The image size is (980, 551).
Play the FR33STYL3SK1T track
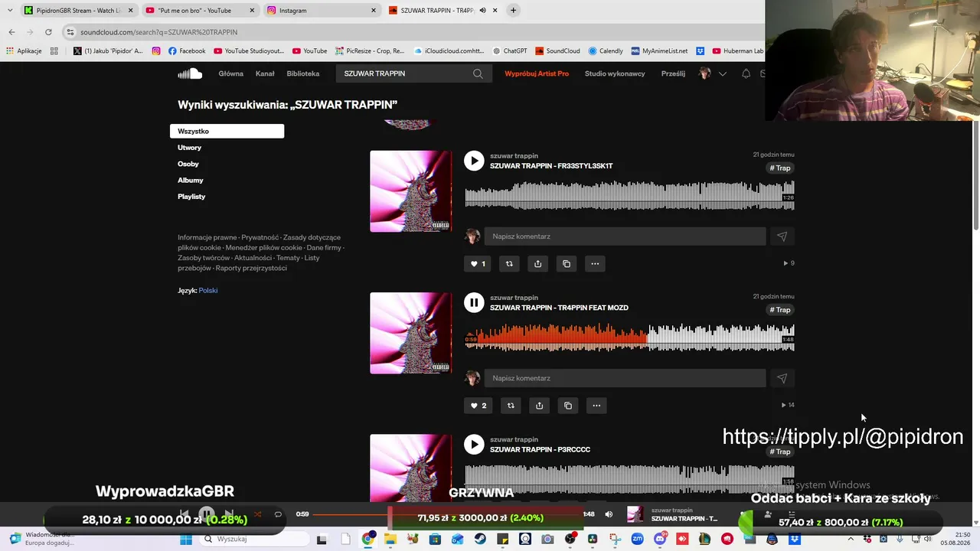[x=474, y=161]
